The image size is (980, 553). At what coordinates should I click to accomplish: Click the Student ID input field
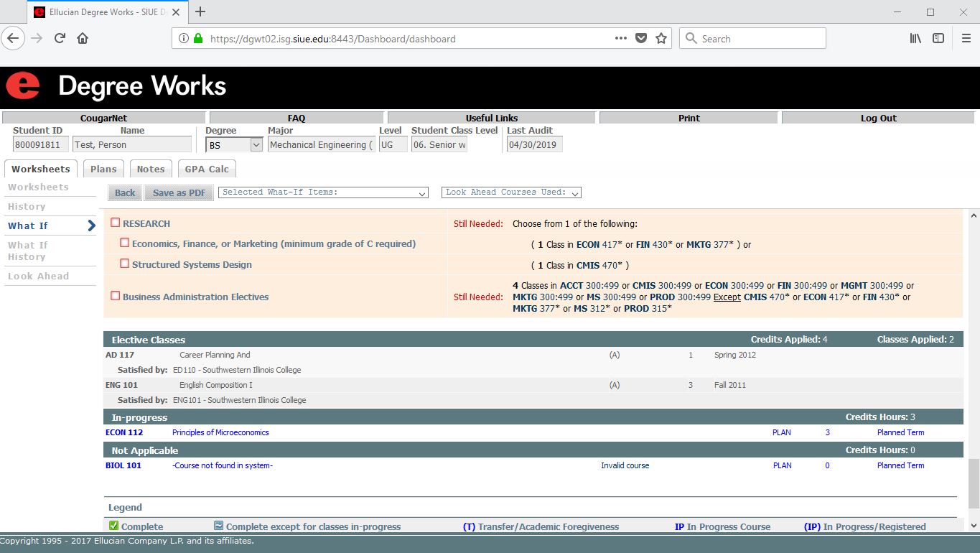click(40, 145)
